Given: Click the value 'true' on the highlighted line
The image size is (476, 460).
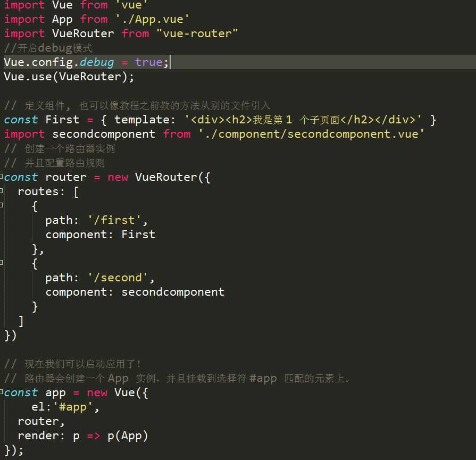Looking at the screenshot, I should [149, 62].
